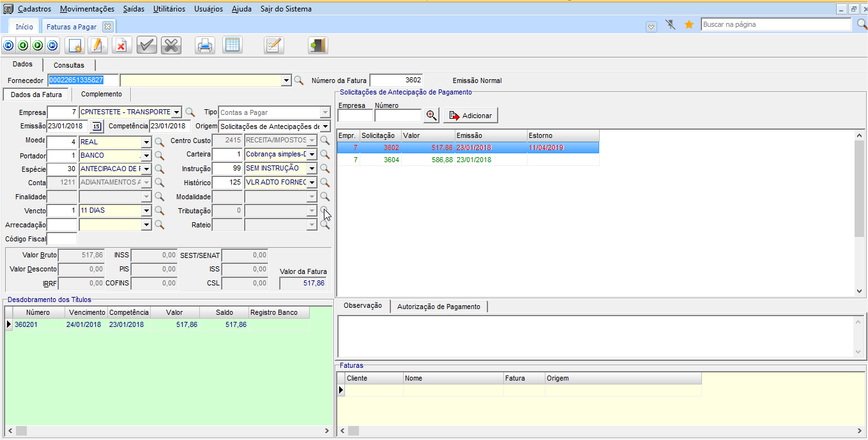Go to the first record navigation button

coord(8,45)
